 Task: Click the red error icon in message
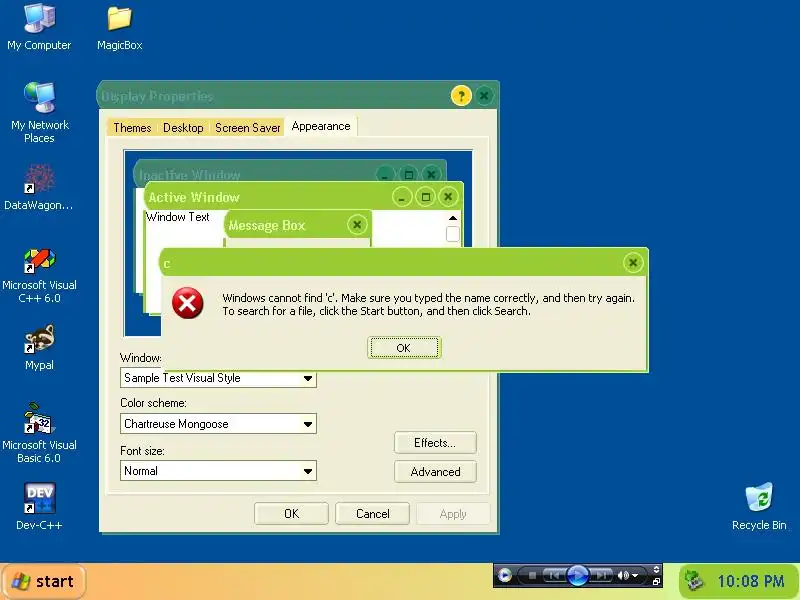(x=187, y=303)
